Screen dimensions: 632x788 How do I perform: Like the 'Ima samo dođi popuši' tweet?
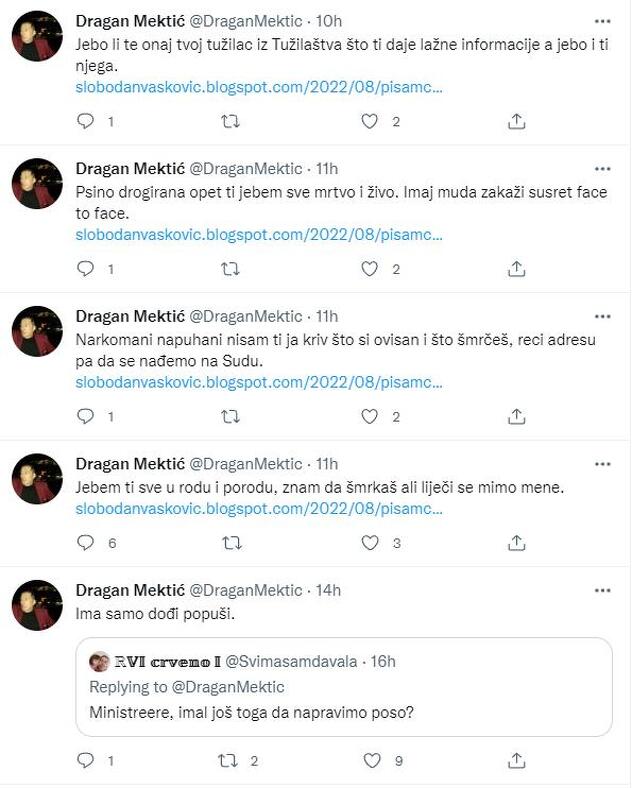372,761
